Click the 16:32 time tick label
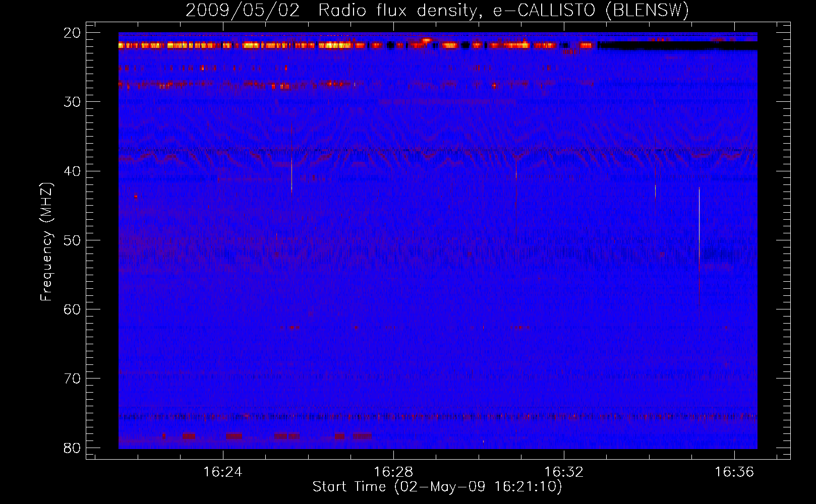This screenshot has height=504, width=816. 564,472
